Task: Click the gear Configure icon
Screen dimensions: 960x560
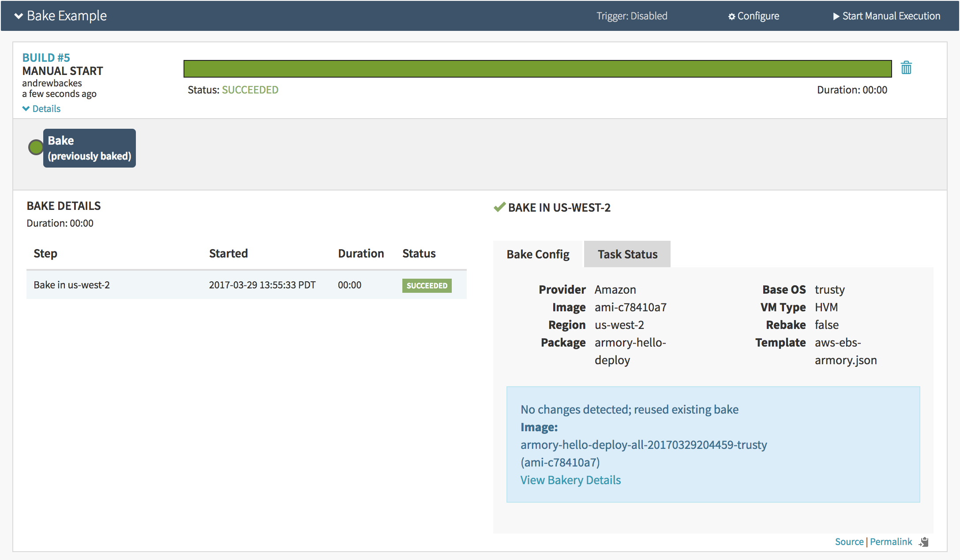Action: [x=731, y=17]
